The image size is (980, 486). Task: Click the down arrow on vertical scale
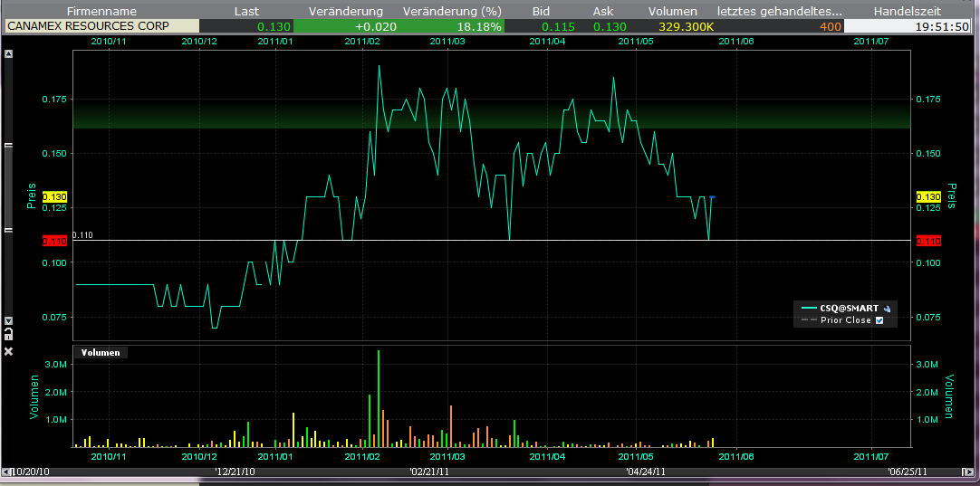pos(9,321)
